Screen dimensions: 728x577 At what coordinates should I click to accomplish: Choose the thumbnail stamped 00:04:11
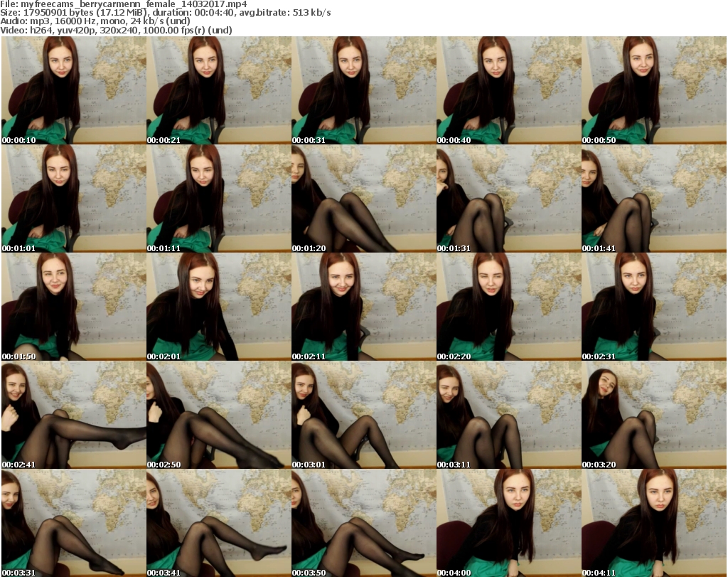654,523
